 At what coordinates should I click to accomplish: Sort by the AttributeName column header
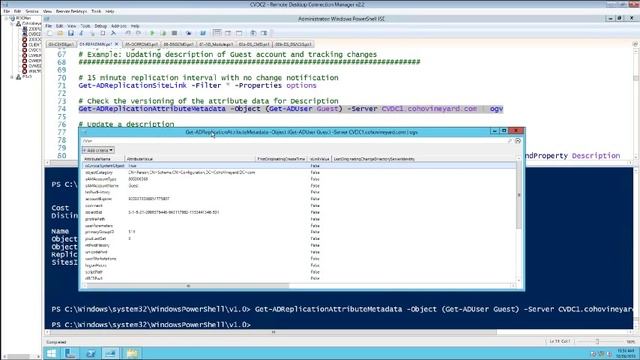pyautogui.click(x=104, y=159)
